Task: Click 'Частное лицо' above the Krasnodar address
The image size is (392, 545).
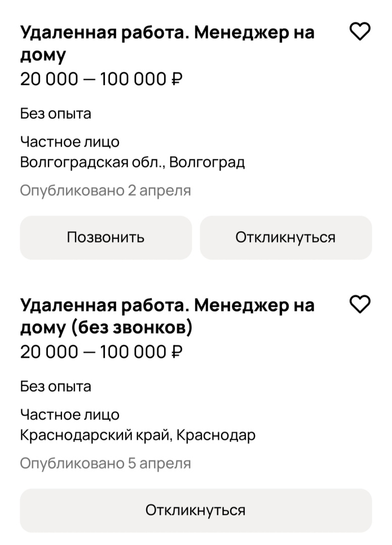Action: coord(70,415)
